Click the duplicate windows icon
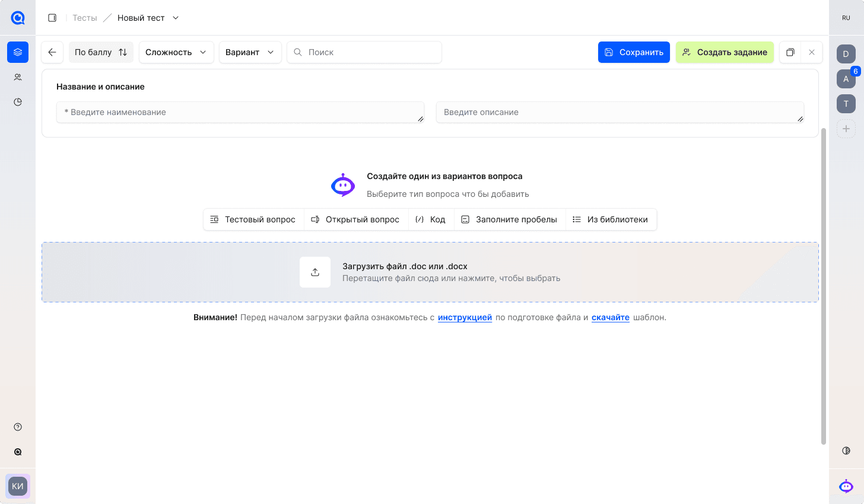The width and height of the screenshot is (864, 504). 790,52
